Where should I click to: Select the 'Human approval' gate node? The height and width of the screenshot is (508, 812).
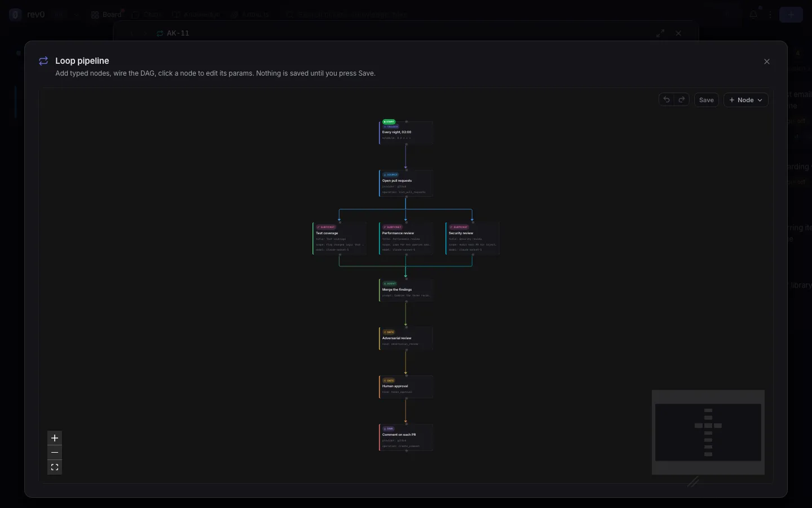tap(406, 387)
